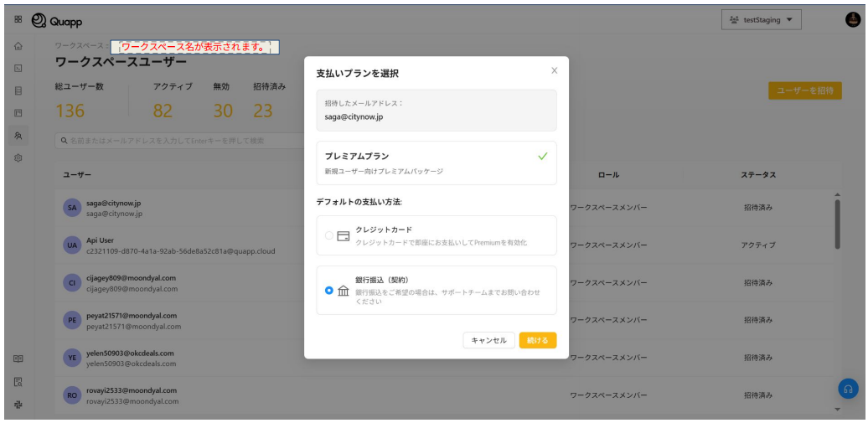Close the 支払いプランを選択 dialog

click(554, 70)
